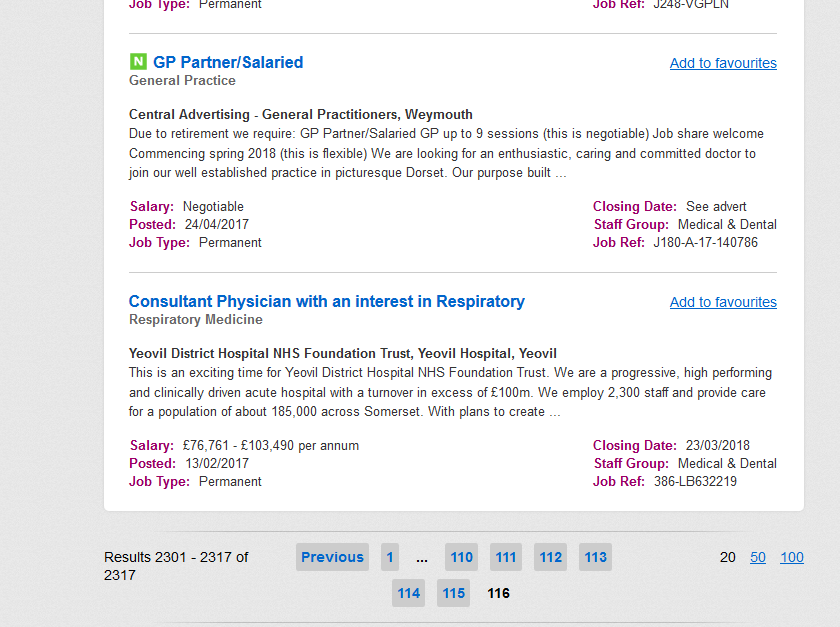Jump to results page 1
Image resolution: width=840 pixels, height=627 pixels.
tap(390, 557)
